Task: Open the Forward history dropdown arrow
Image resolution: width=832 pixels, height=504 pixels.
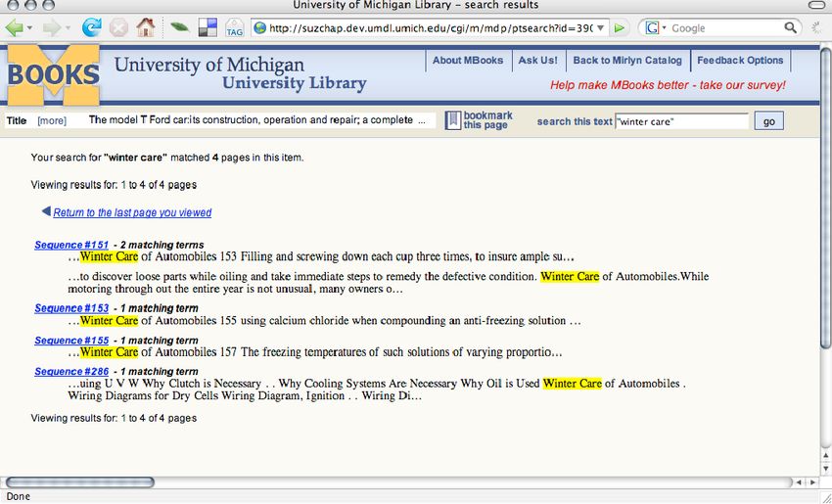Action: pyautogui.click(x=68, y=28)
